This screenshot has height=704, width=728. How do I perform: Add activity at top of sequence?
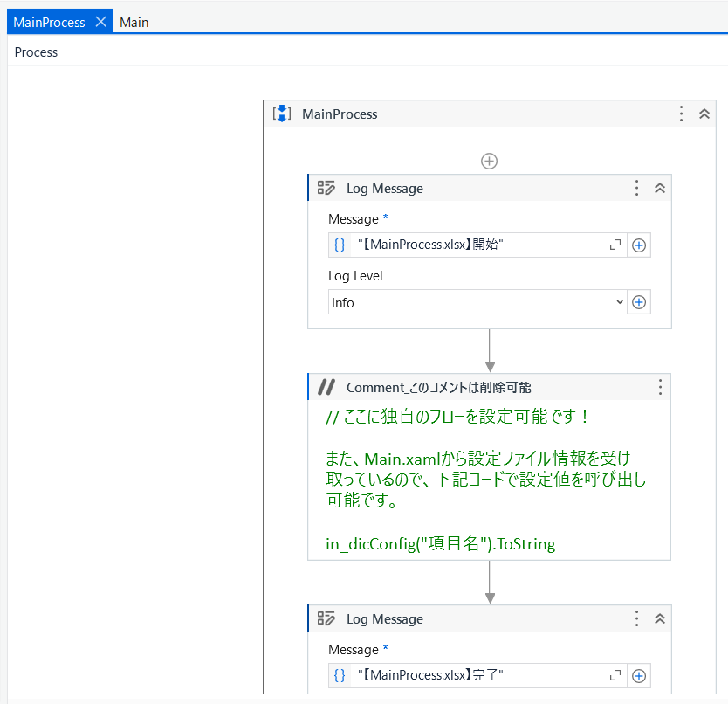point(489,162)
